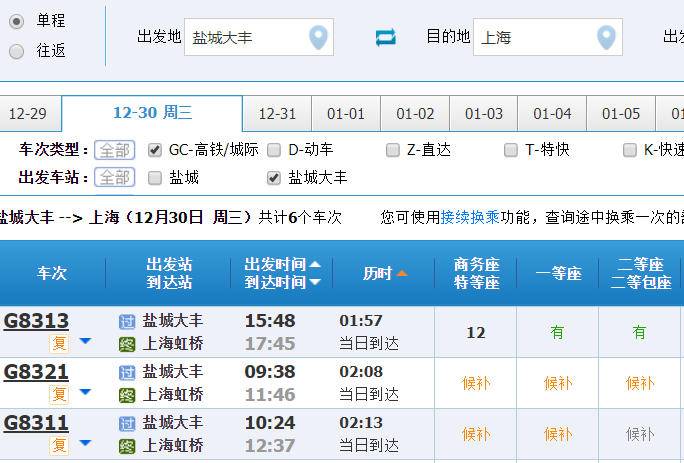Click the 复 icon under train G8313
The image size is (684, 463).
(60, 343)
